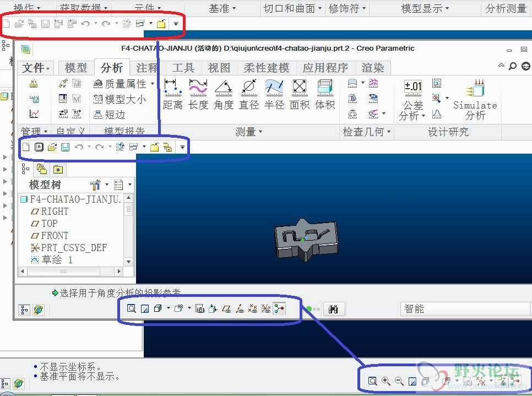The height and width of the screenshot is (396, 532).
Task: Toggle datum axis display in the graphics toolbar
Action: coord(240,308)
